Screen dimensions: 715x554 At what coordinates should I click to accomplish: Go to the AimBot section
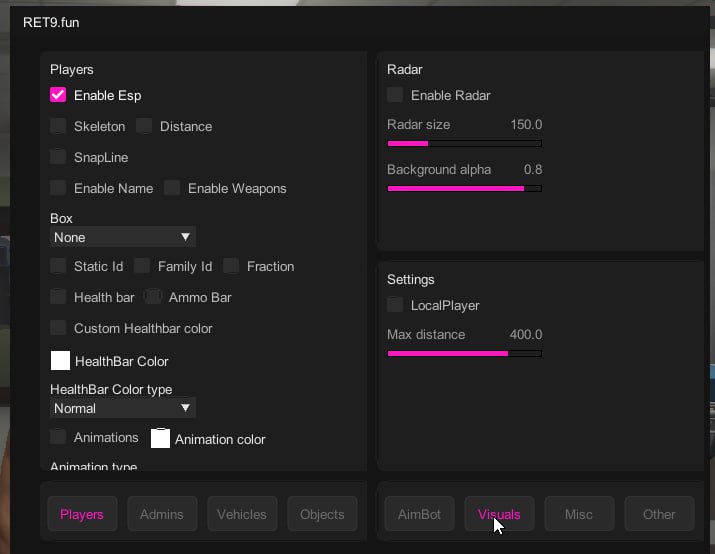pyautogui.click(x=419, y=514)
